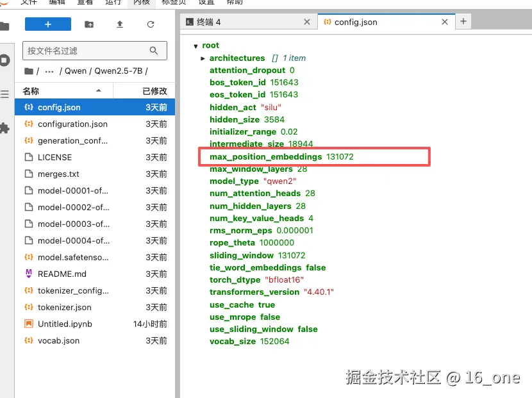
Task: Open the 帮助 help menu
Action: (x=235, y=2)
